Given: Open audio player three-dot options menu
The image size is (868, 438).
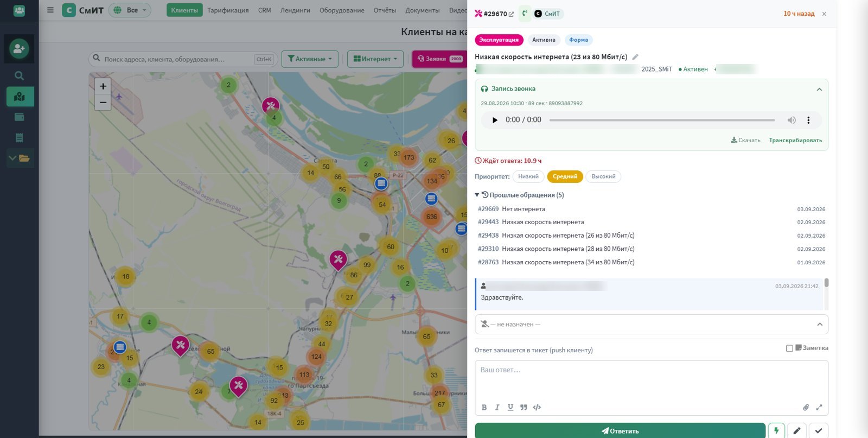Looking at the screenshot, I should pos(808,120).
